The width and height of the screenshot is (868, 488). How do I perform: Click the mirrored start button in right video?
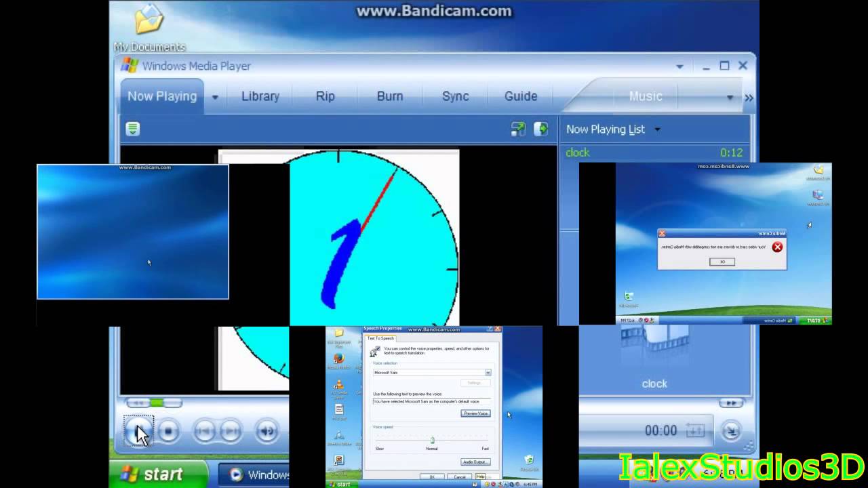click(816, 320)
